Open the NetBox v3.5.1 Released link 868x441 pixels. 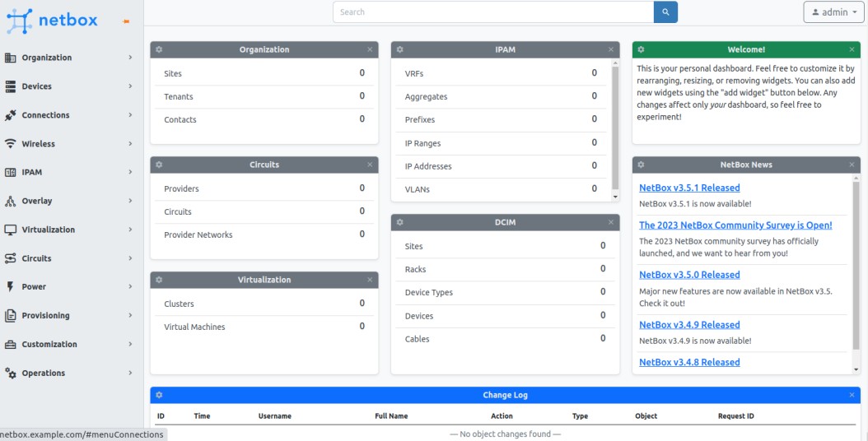point(689,188)
